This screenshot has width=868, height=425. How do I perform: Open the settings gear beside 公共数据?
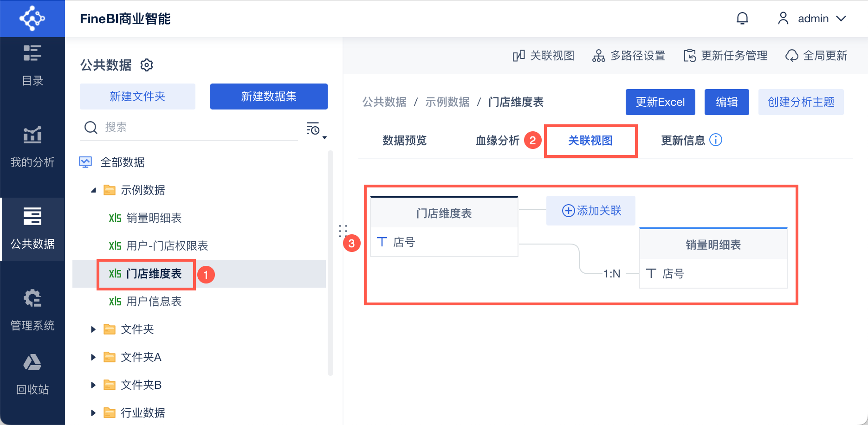click(x=147, y=65)
